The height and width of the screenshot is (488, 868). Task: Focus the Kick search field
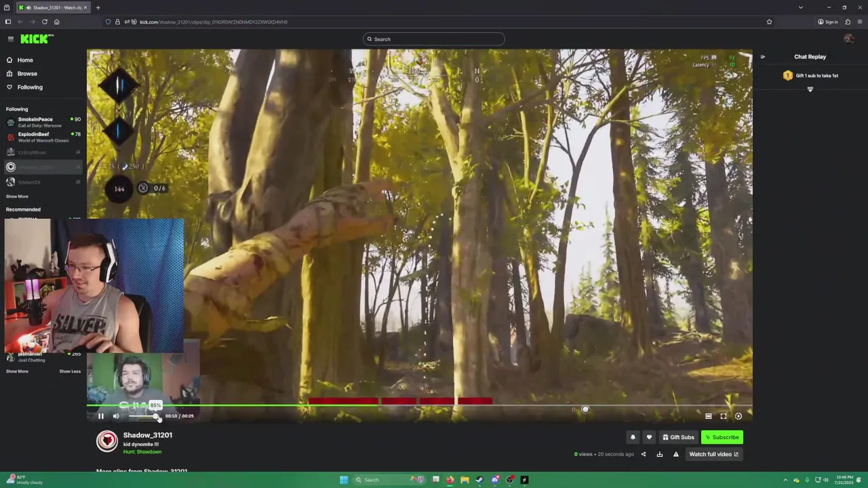tap(434, 39)
